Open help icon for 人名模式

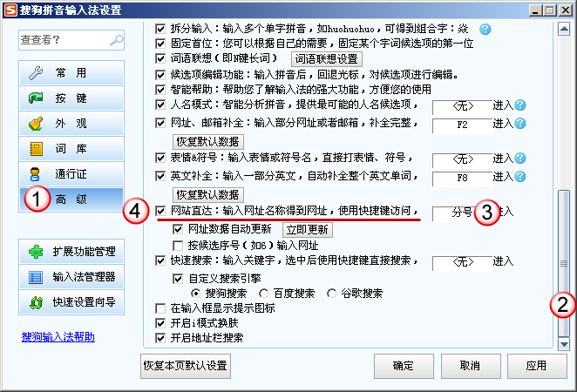click(520, 105)
